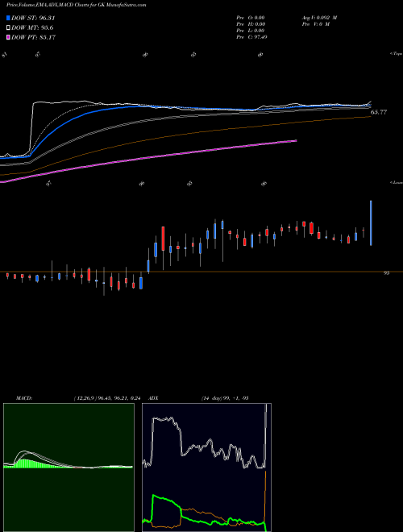Open the ADX indicator chart panel
Image resolution: width=403 pixels, height=532 pixels.
click(x=206, y=468)
